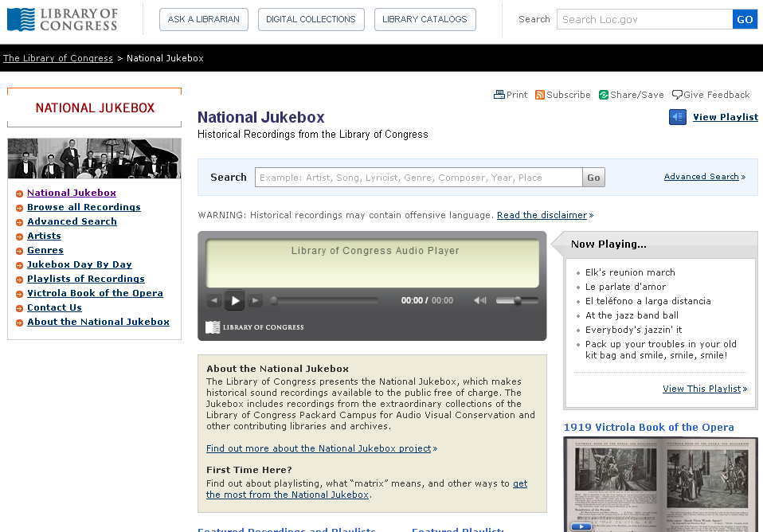The height and width of the screenshot is (532, 763).
Task: Select El teléfono a larga distancia track
Action: point(648,301)
